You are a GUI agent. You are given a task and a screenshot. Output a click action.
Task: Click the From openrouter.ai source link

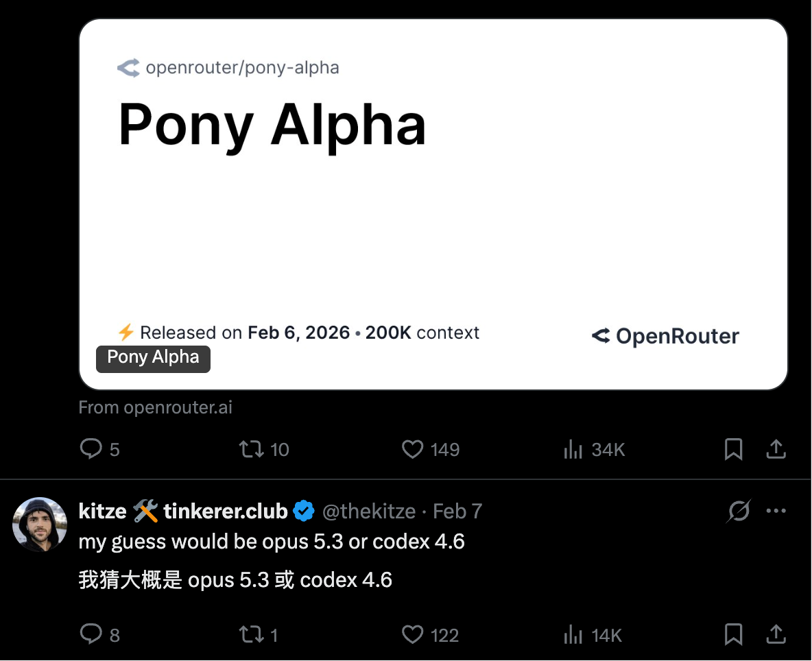coord(156,407)
